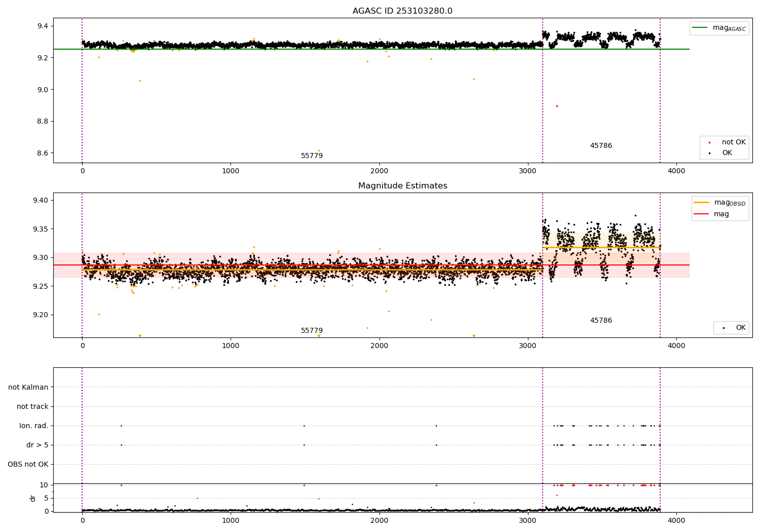Select the 'Ion. rad.' axis label
This screenshot has width=760, height=532.
click(34, 426)
